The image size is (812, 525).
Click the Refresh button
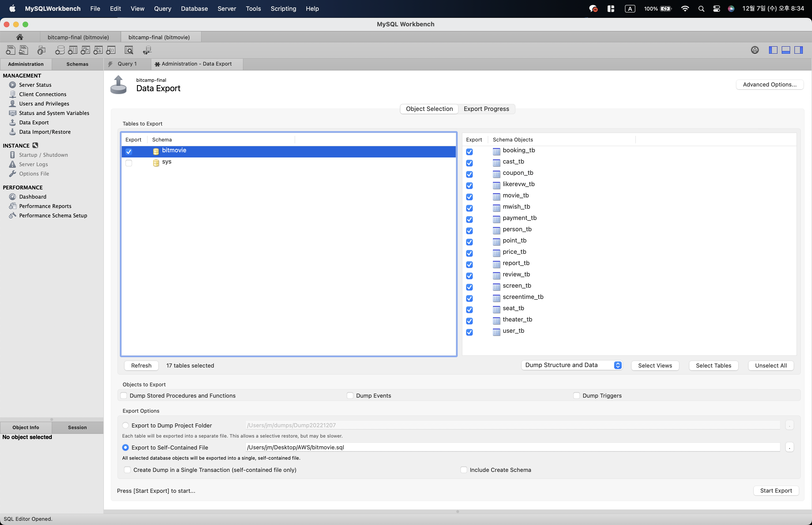pyautogui.click(x=141, y=365)
